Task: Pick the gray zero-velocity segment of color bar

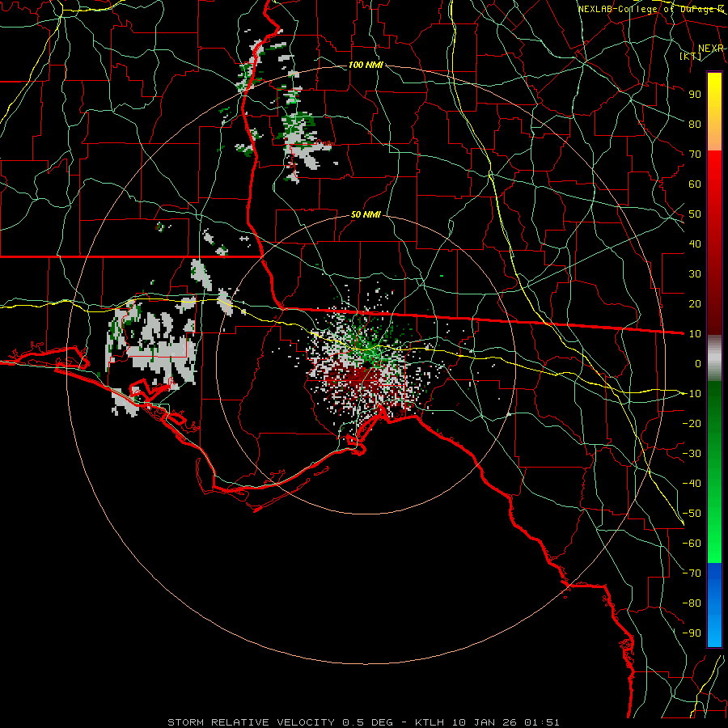Action: click(x=714, y=358)
